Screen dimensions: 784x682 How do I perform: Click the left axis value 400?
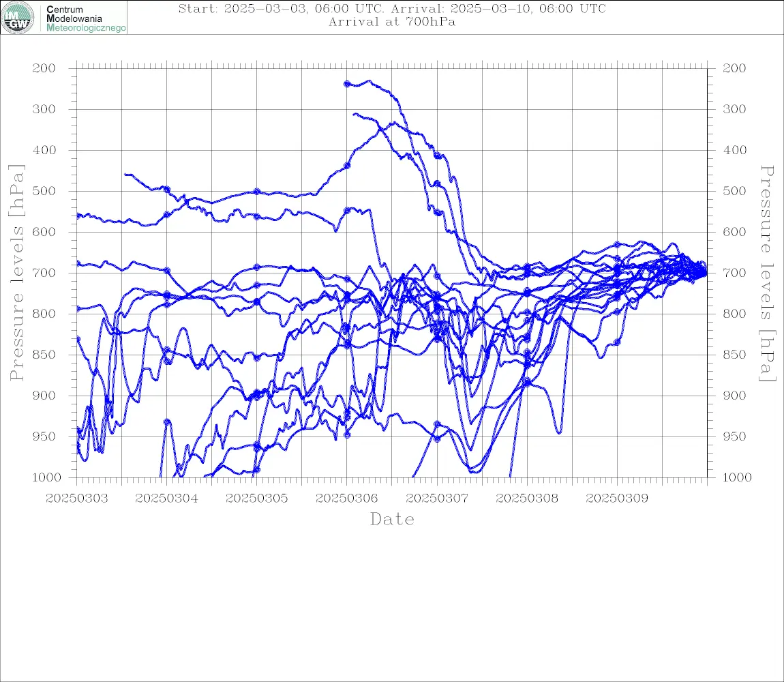coord(44,150)
